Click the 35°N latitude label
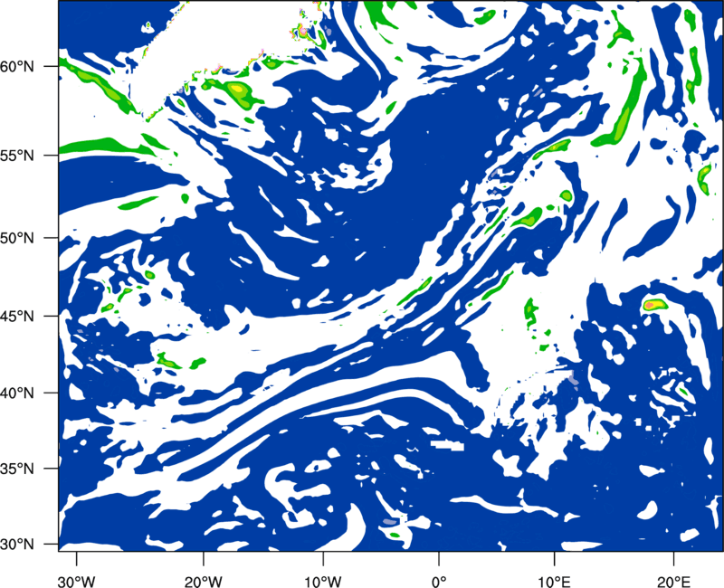This screenshot has width=724, height=588. (17, 469)
